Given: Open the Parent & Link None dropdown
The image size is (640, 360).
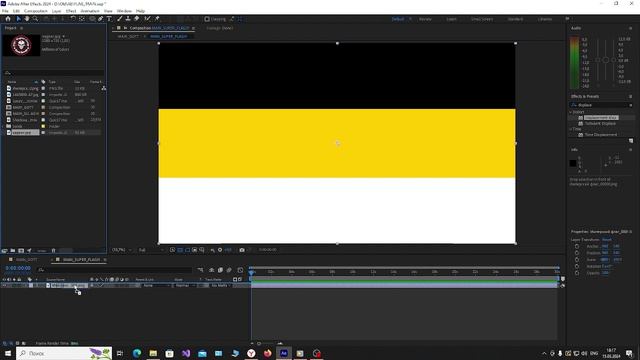Looking at the screenshot, I should tap(157, 285).
